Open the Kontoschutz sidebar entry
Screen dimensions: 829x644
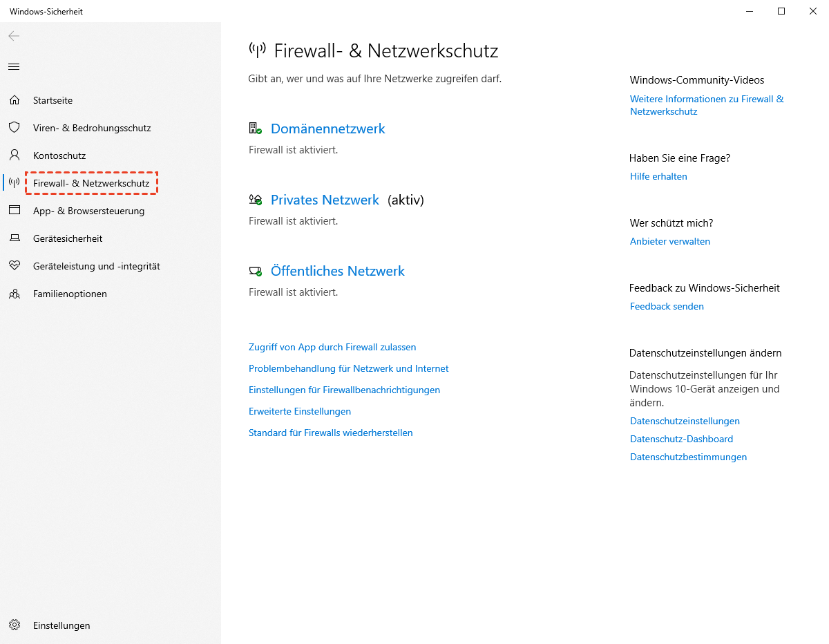(x=59, y=155)
